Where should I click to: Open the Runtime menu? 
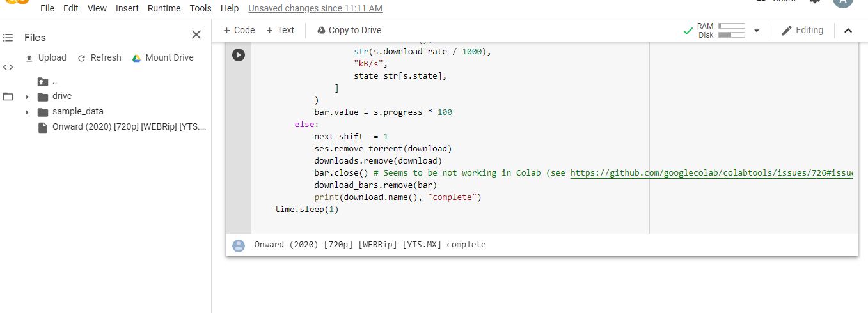pos(164,8)
